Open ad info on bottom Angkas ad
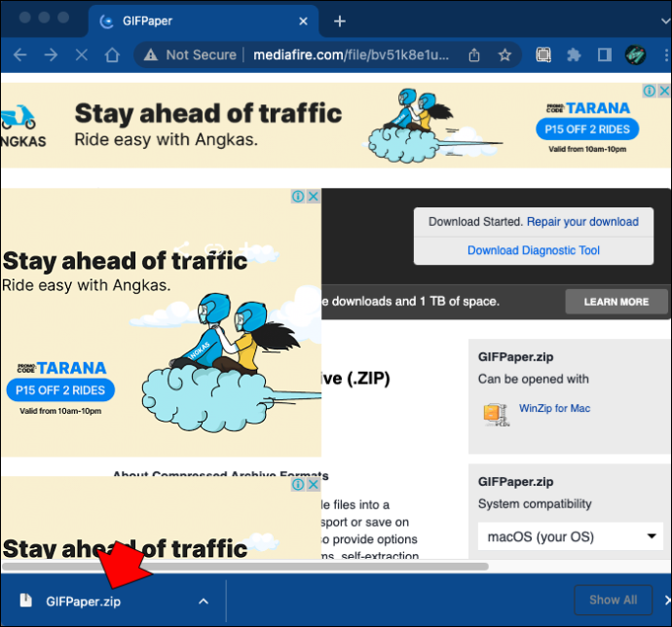The height and width of the screenshot is (627, 672). click(298, 484)
